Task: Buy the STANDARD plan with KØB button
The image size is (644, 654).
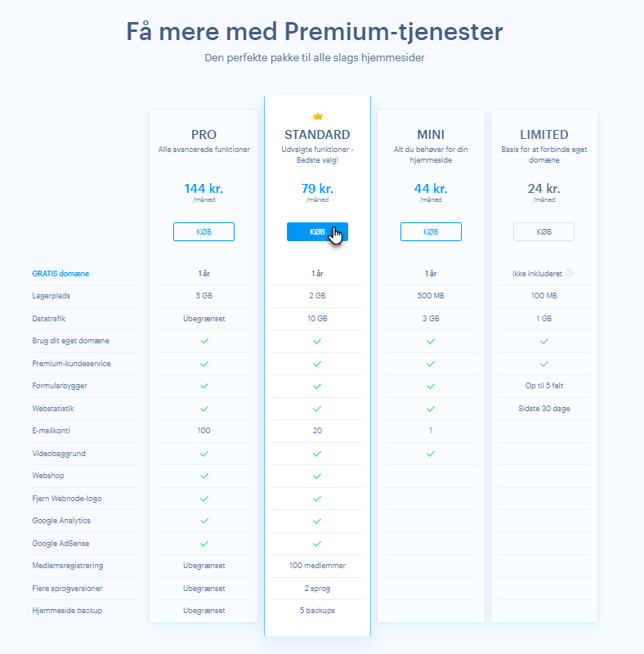Action: (x=317, y=232)
